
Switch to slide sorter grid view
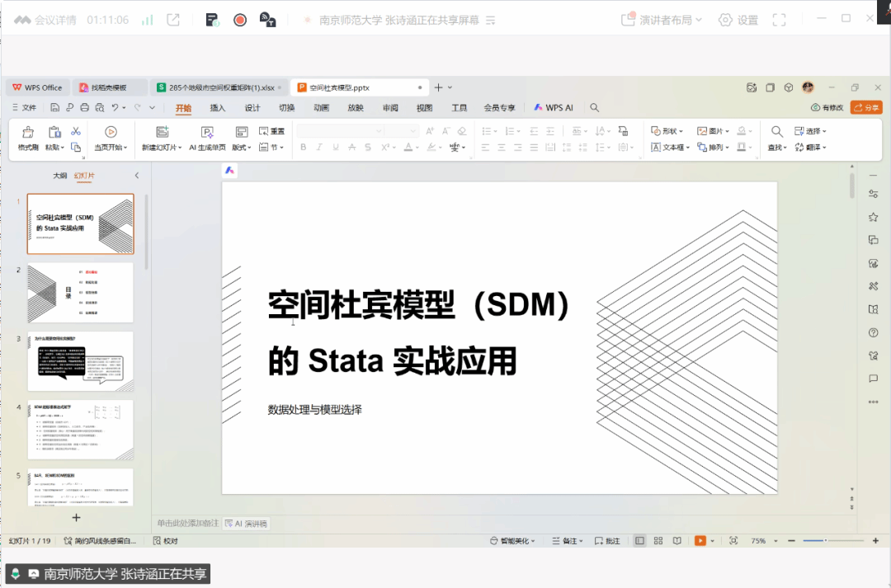point(658,541)
